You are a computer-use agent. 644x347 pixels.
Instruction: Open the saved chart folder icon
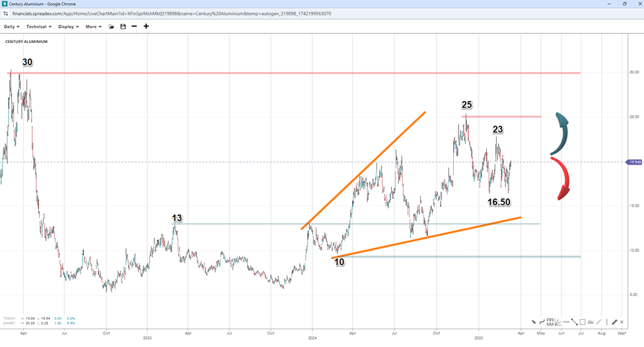tap(112, 26)
